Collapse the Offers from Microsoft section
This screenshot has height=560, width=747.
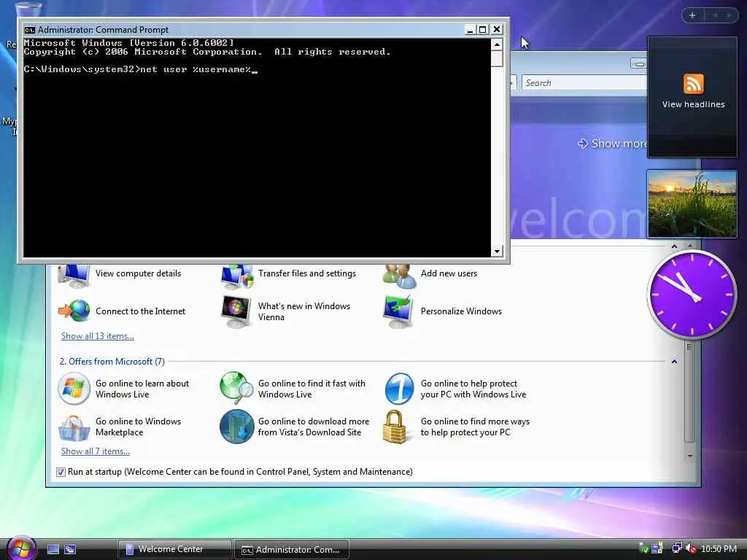coord(674,362)
